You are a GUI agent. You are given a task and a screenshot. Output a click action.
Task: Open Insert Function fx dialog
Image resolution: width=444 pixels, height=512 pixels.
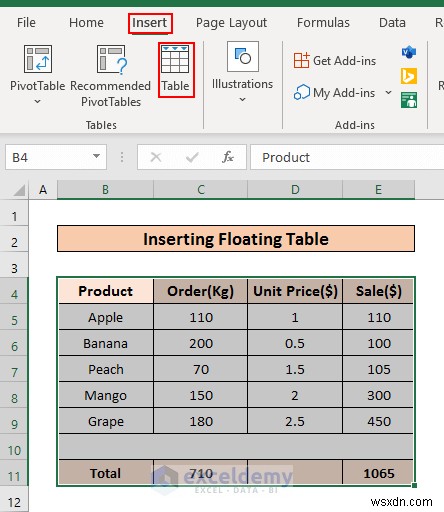click(228, 157)
